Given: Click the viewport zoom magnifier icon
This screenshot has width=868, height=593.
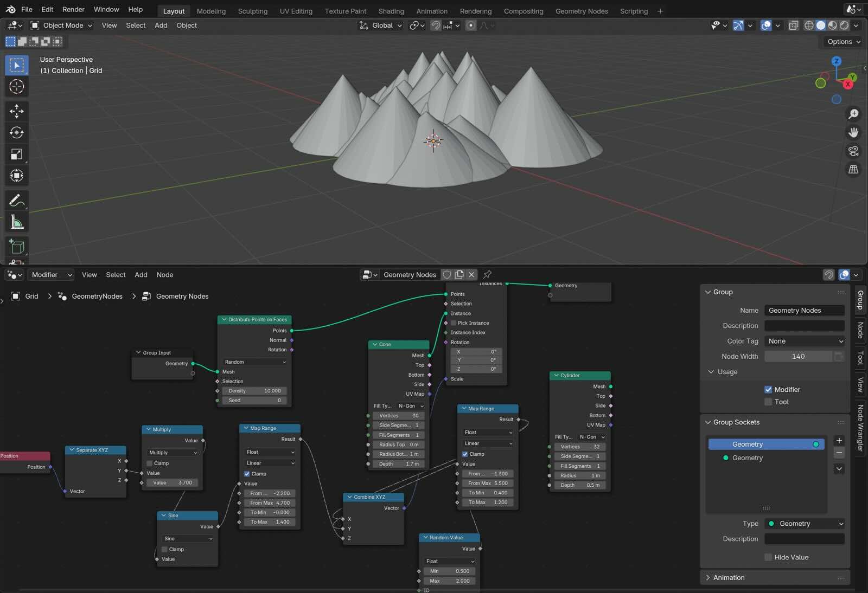Looking at the screenshot, I should (x=853, y=113).
